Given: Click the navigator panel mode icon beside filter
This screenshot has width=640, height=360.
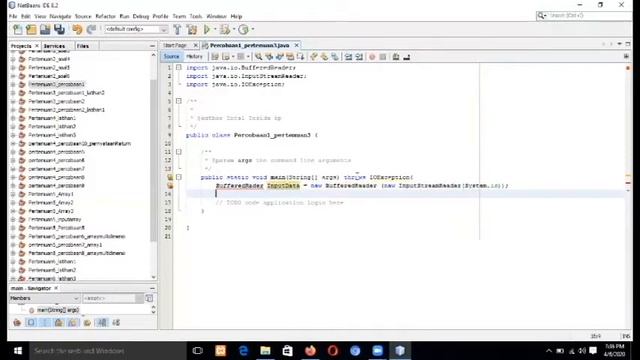Looking at the screenshot, I should (149, 298).
